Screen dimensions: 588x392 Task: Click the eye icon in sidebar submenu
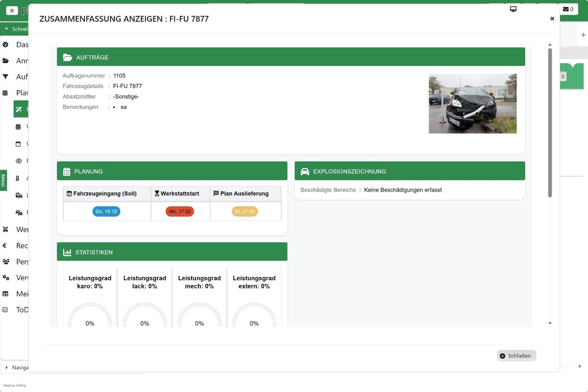pyautogui.click(x=19, y=161)
